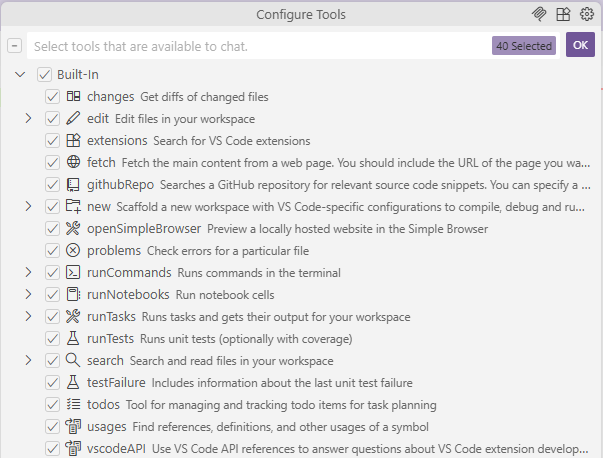The width and height of the screenshot is (603, 458).
Task: Expand the runTasks tool group
Action: [x=28, y=317]
